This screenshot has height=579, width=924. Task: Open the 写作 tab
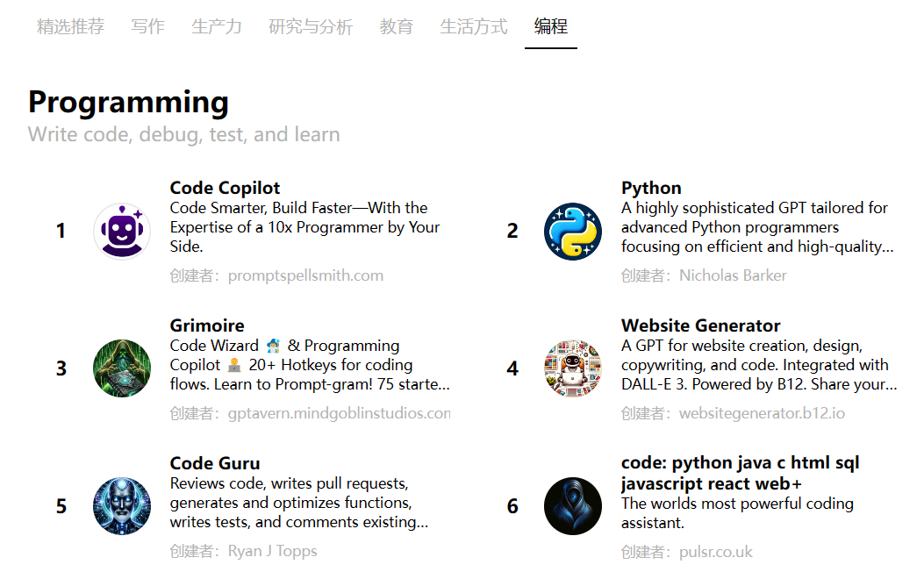(147, 26)
